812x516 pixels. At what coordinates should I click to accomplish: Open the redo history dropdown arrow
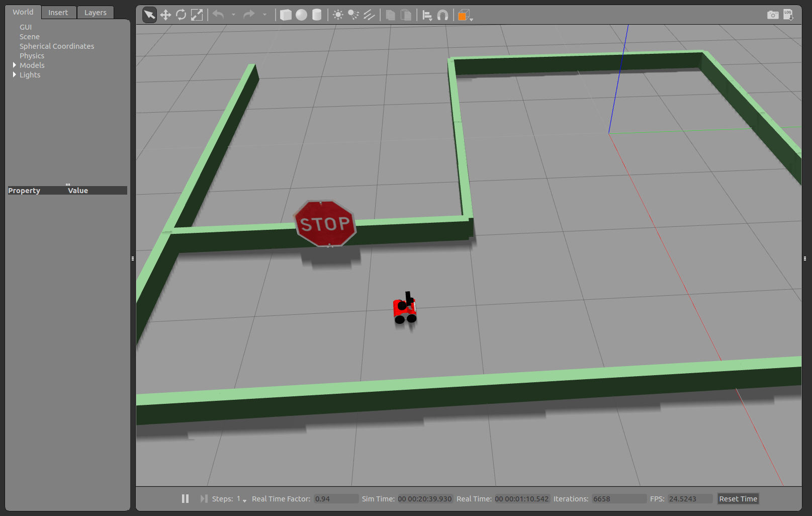point(264,15)
